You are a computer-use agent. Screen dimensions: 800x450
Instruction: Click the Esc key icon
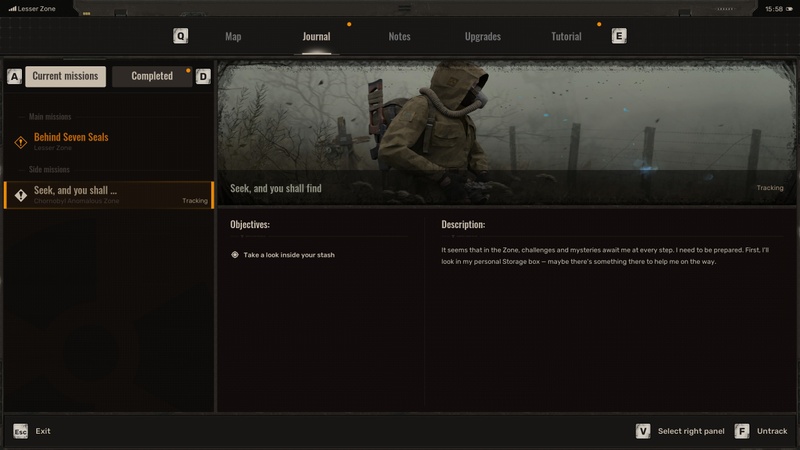[x=20, y=431]
